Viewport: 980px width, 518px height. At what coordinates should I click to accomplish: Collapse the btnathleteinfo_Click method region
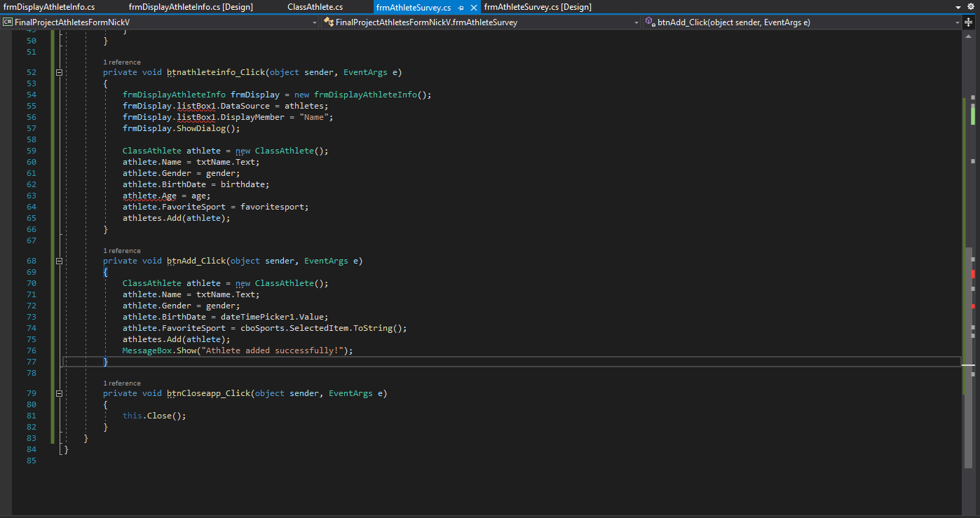[59, 71]
